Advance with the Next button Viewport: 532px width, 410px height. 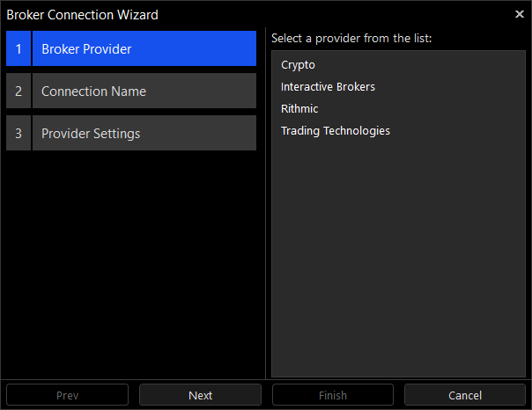[200, 395]
